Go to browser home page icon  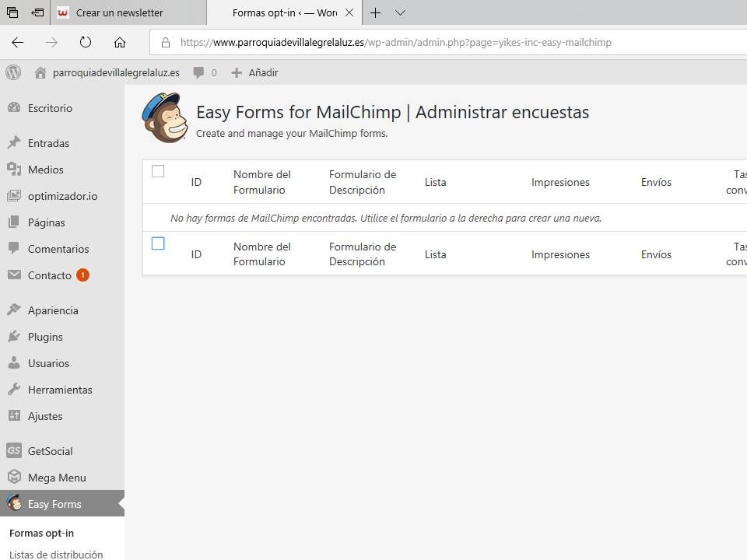click(x=120, y=42)
